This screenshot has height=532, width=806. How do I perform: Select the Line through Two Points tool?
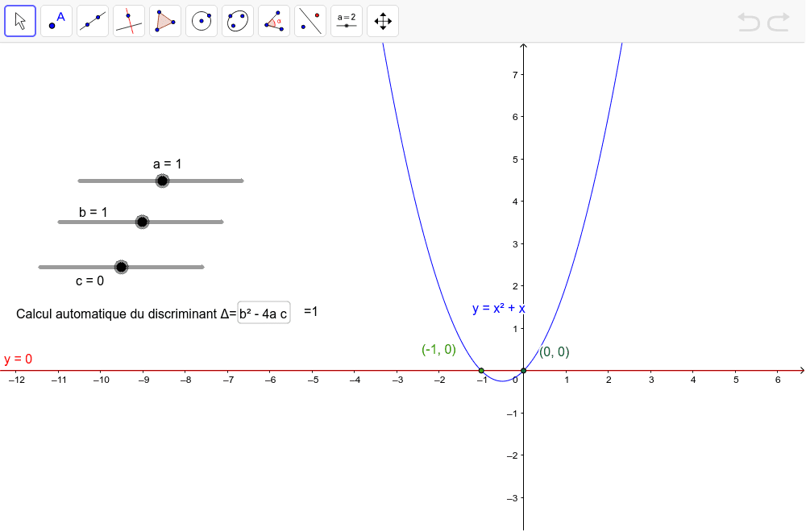coord(92,21)
